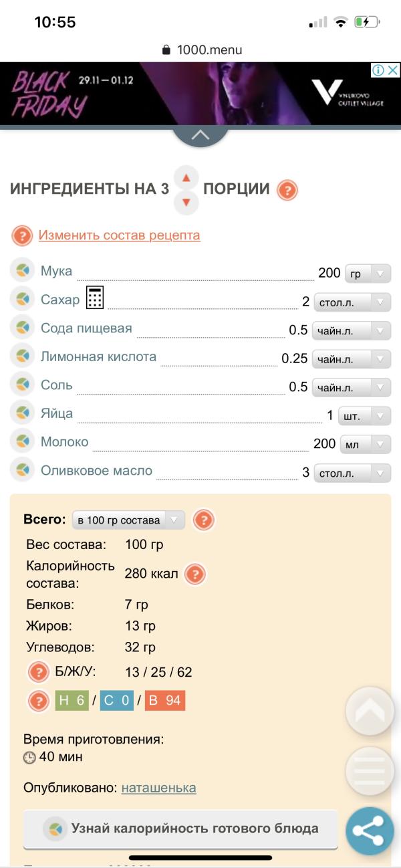Increase portions with the up arrow

click(x=186, y=178)
